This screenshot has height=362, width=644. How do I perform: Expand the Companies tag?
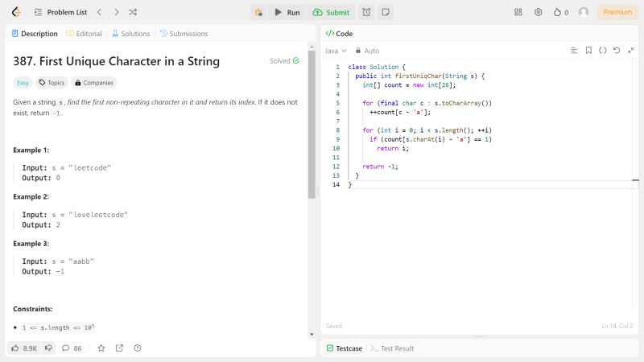tap(94, 82)
